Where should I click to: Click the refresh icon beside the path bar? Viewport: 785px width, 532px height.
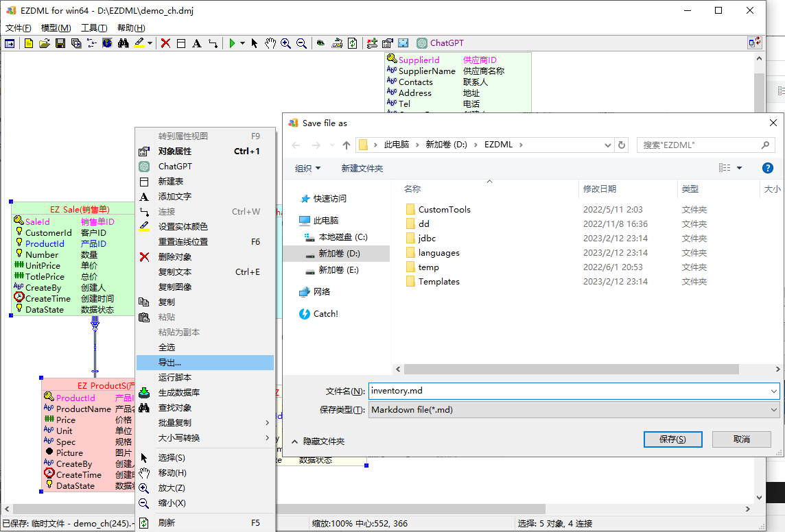pyautogui.click(x=622, y=145)
